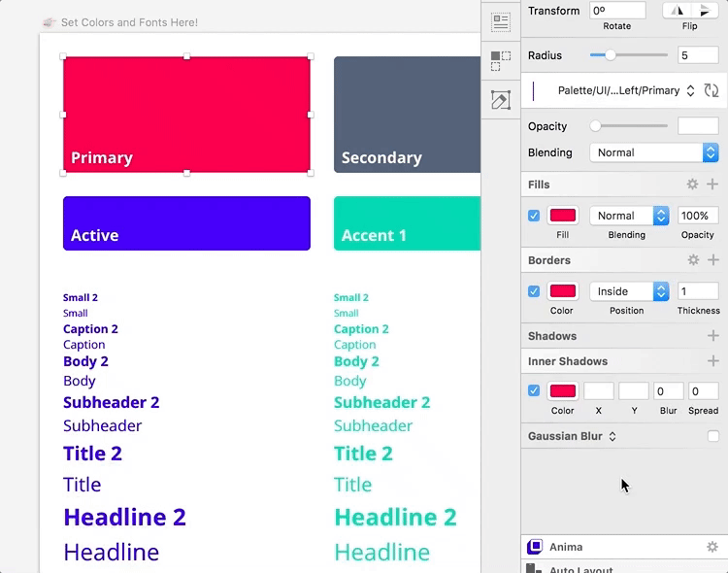728x573 pixels.
Task: Enable the Gaussian Blur checkbox
Action: [713, 436]
